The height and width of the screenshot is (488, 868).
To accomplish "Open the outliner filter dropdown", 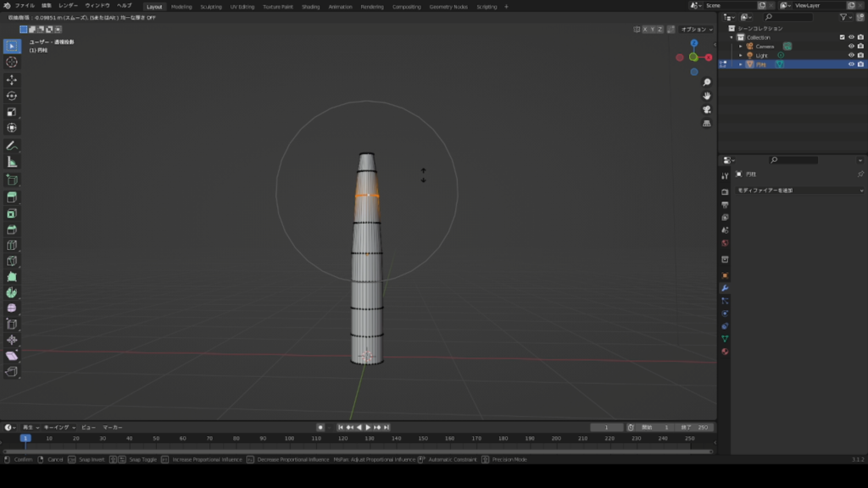I will [846, 17].
